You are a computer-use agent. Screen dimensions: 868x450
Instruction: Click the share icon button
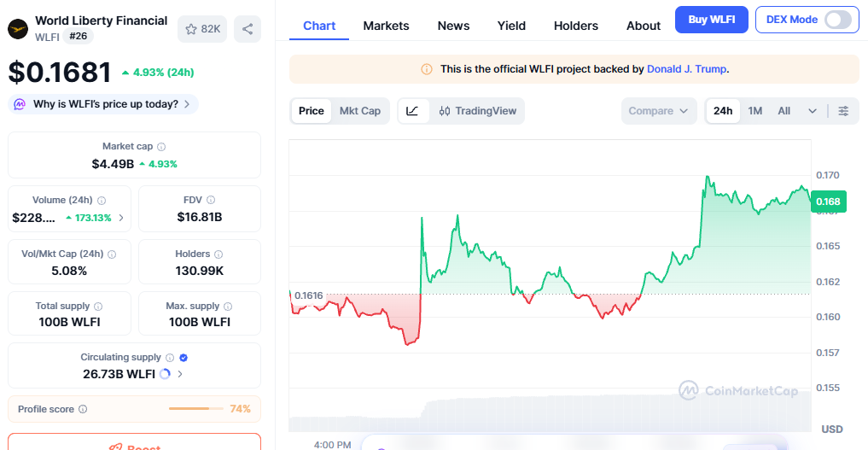tap(248, 29)
